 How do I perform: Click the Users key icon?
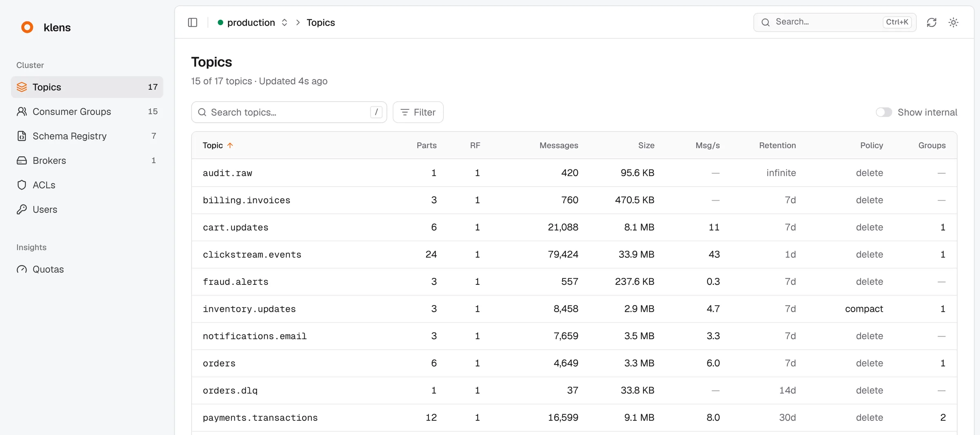[22, 209]
